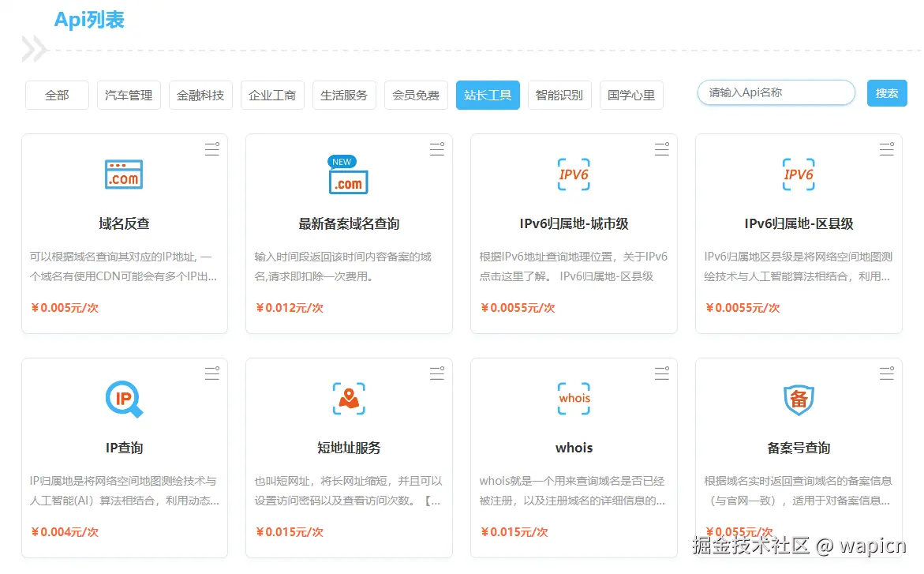This screenshot has width=924, height=574.
Task: Switch to the 站长工具 category tab
Action: [x=487, y=94]
